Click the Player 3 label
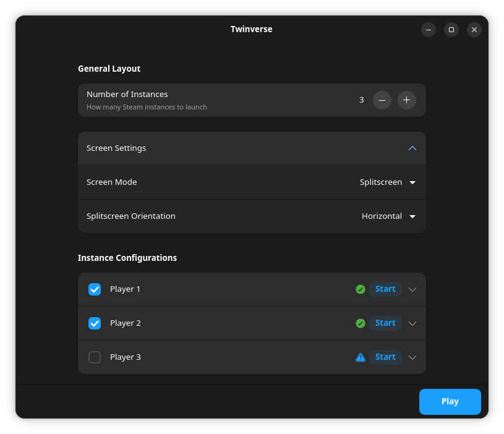The height and width of the screenshot is (434, 504). coord(126,357)
